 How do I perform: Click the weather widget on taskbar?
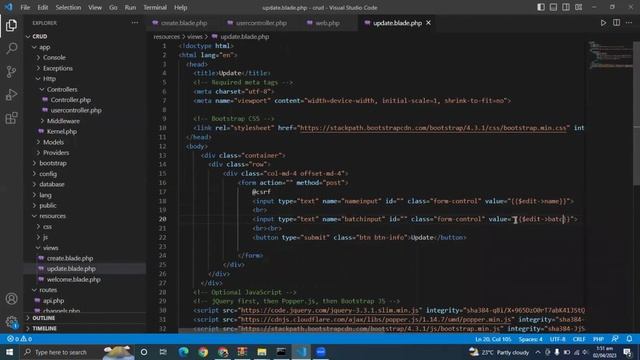pos(499,352)
